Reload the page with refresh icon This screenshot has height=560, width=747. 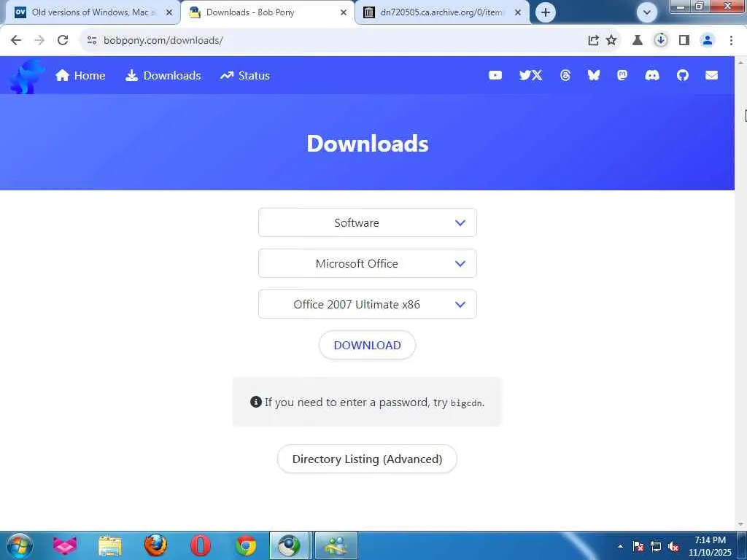(63, 41)
